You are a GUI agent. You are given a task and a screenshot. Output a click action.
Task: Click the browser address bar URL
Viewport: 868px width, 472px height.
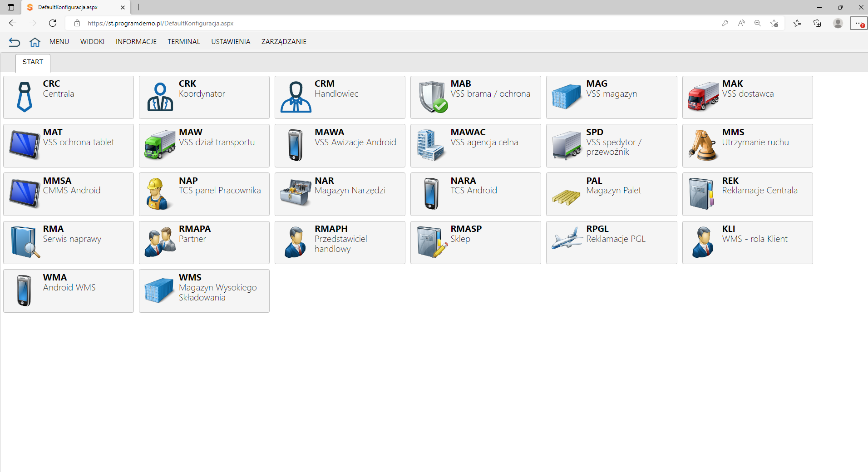coord(160,23)
